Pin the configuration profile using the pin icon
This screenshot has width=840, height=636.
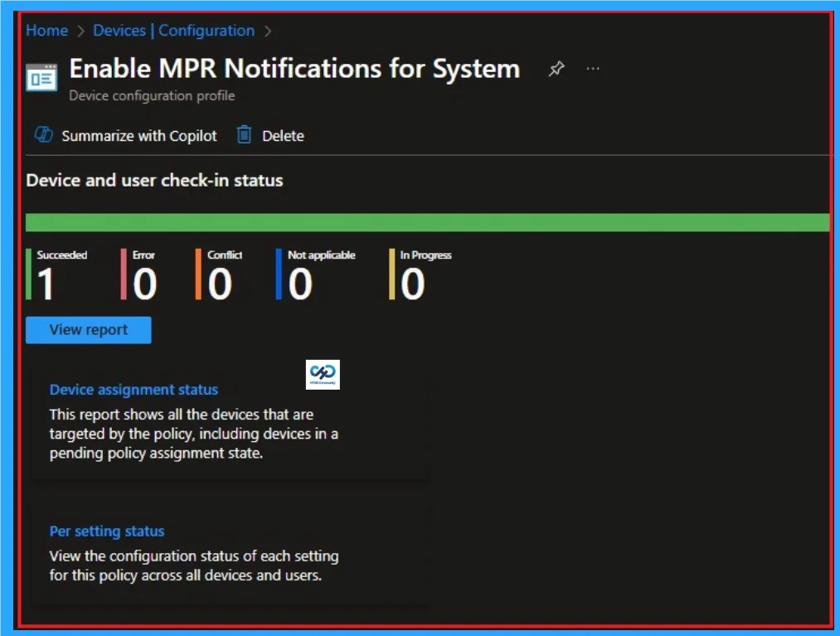tap(556, 68)
